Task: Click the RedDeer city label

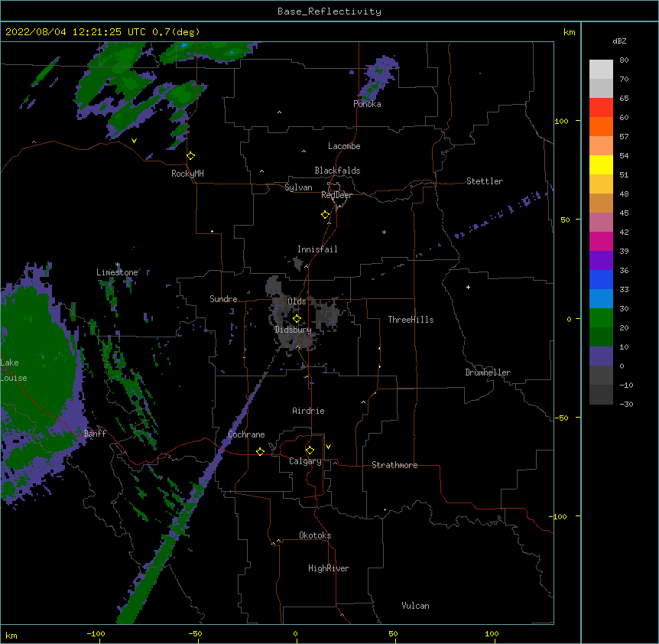Action: click(x=336, y=195)
